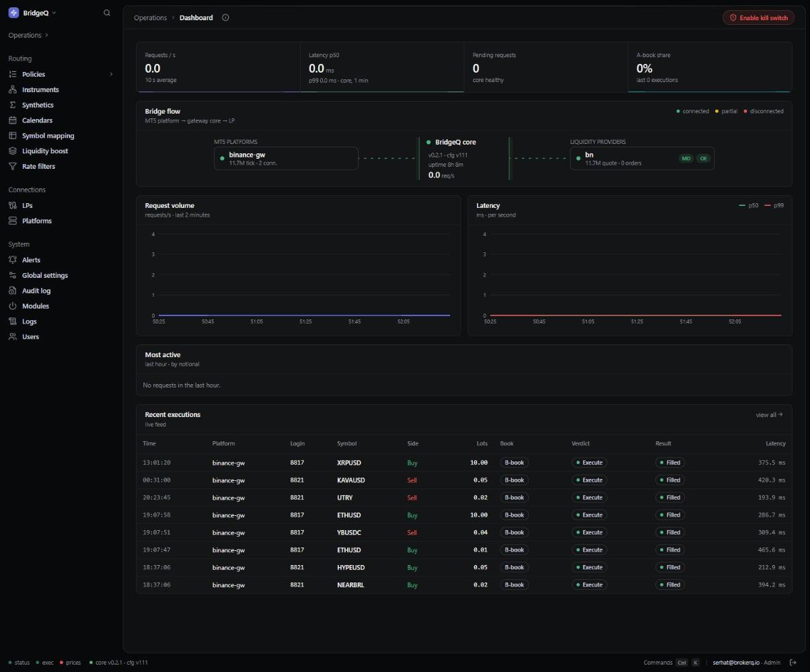
Task: Click the sign-out icon at bottom right
Action: (793, 663)
